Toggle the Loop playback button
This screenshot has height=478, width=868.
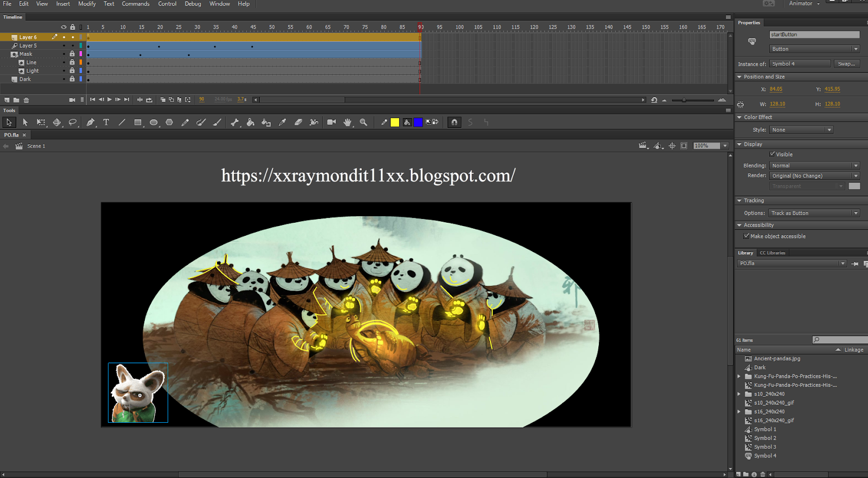coord(149,100)
